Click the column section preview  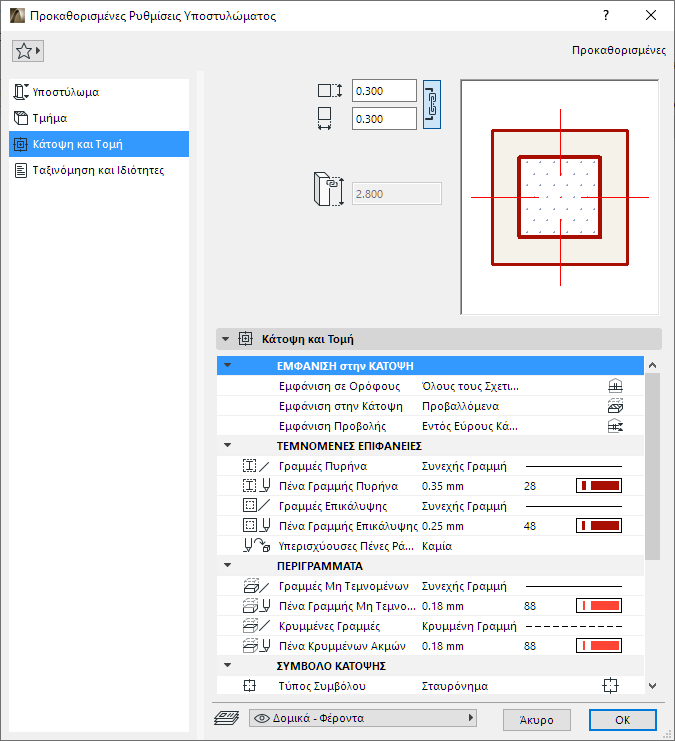click(x=560, y=197)
